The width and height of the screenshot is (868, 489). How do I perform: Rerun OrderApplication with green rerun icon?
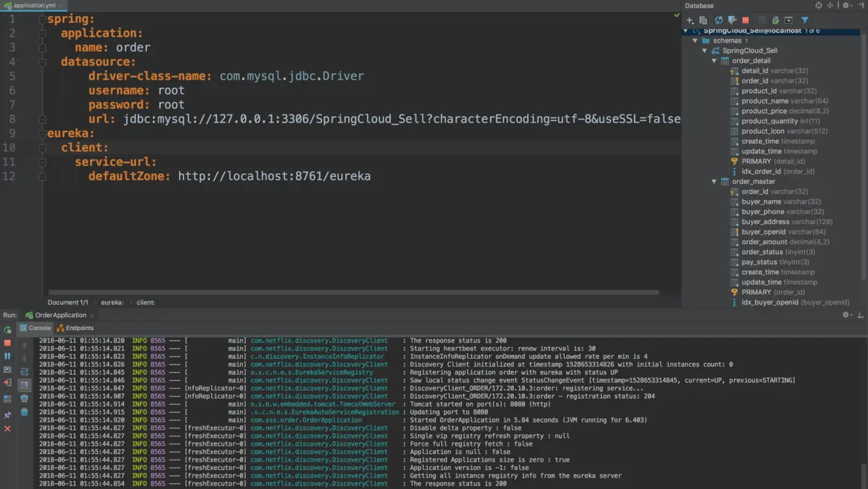tap(8, 329)
